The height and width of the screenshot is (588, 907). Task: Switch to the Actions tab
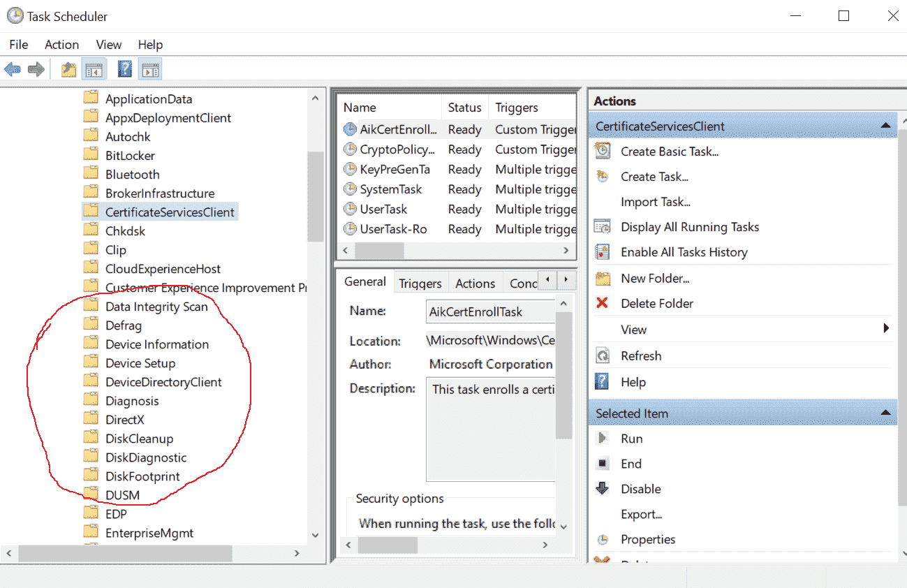[x=475, y=283]
